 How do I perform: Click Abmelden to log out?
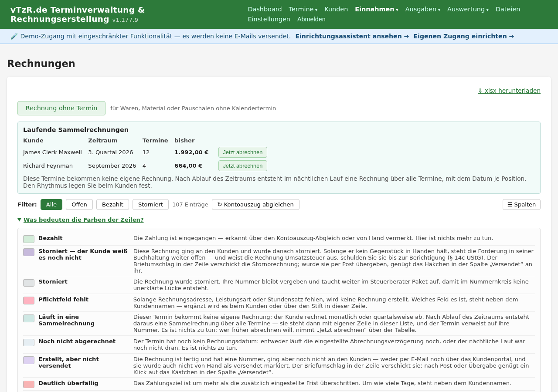(311, 19)
